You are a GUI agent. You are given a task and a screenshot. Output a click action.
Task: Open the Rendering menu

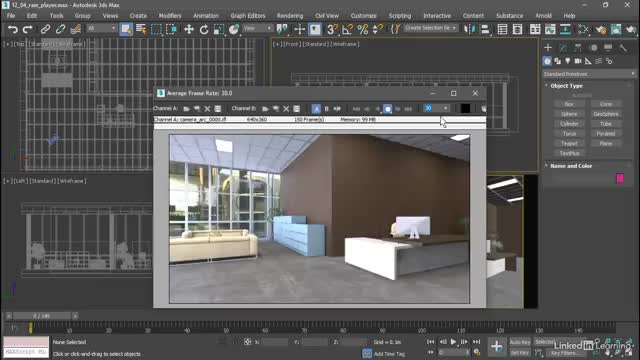pyautogui.click(x=290, y=16)
